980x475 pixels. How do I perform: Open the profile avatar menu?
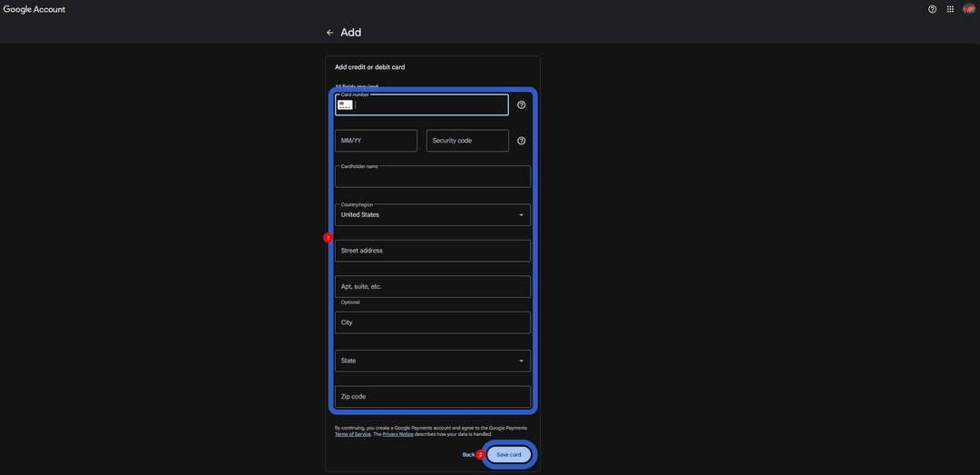[x=968, y=9]
